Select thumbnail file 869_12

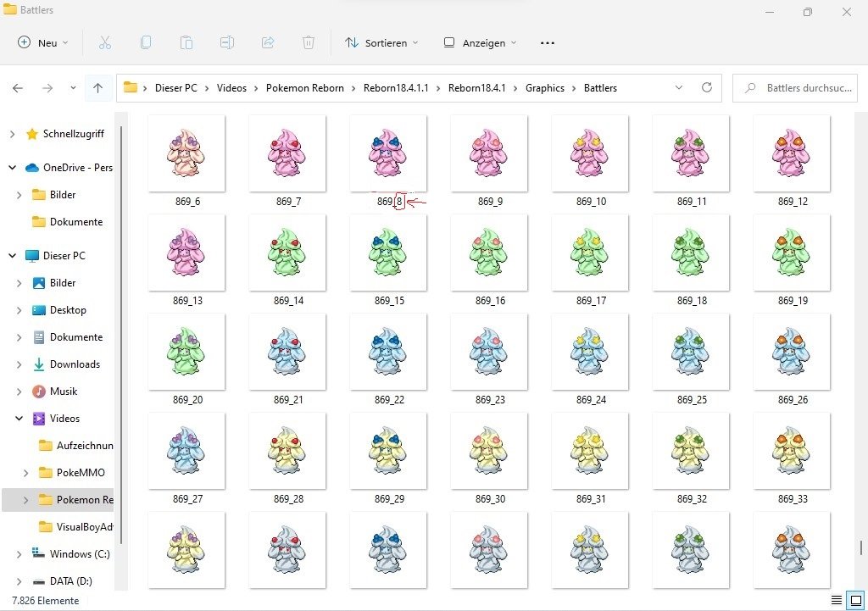(792, 153)
